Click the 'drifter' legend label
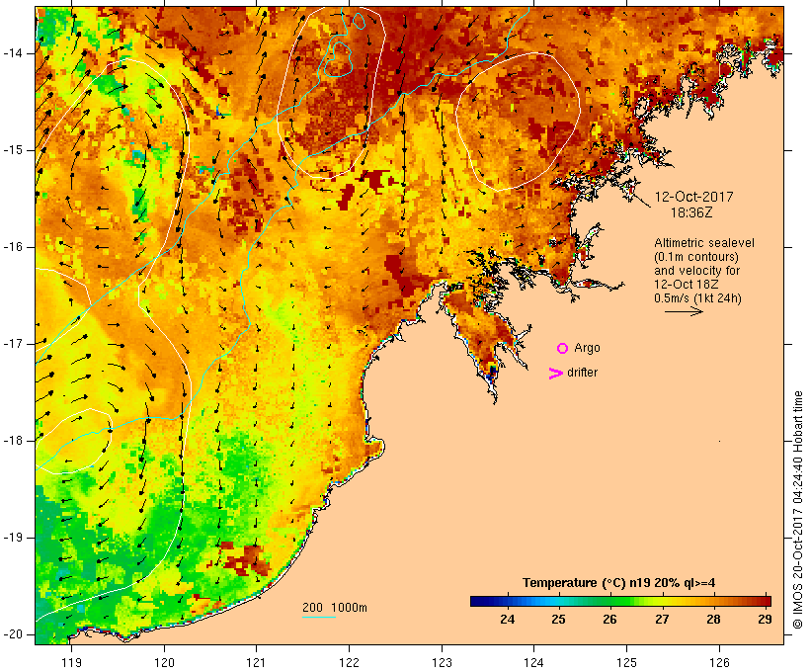The image size is (810, 672). 582,373
